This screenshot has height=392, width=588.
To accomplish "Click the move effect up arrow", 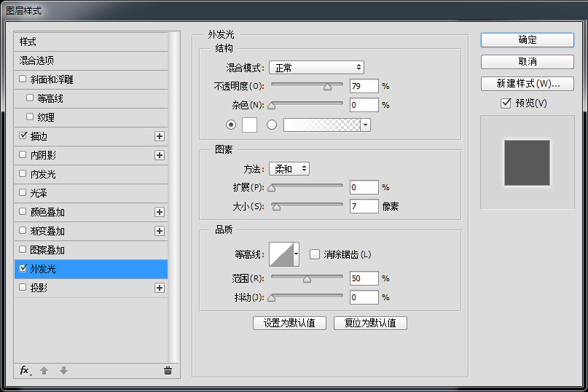I will (44, 370).
